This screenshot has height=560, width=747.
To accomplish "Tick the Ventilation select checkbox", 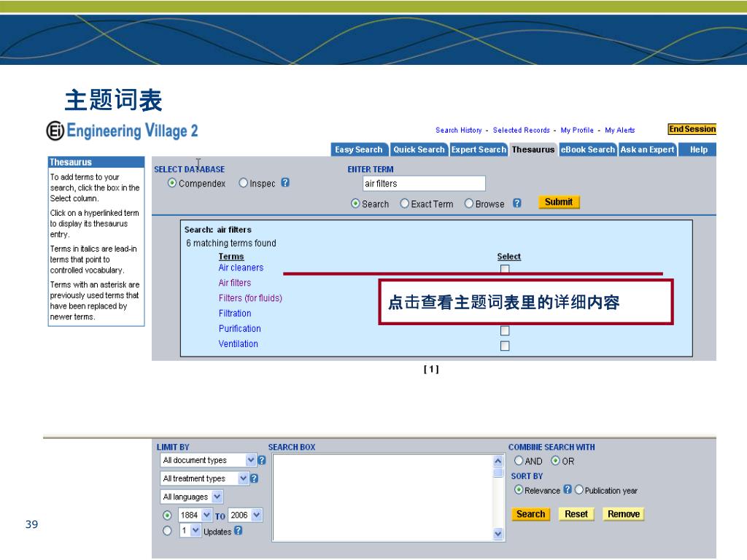I will point(505,346).
